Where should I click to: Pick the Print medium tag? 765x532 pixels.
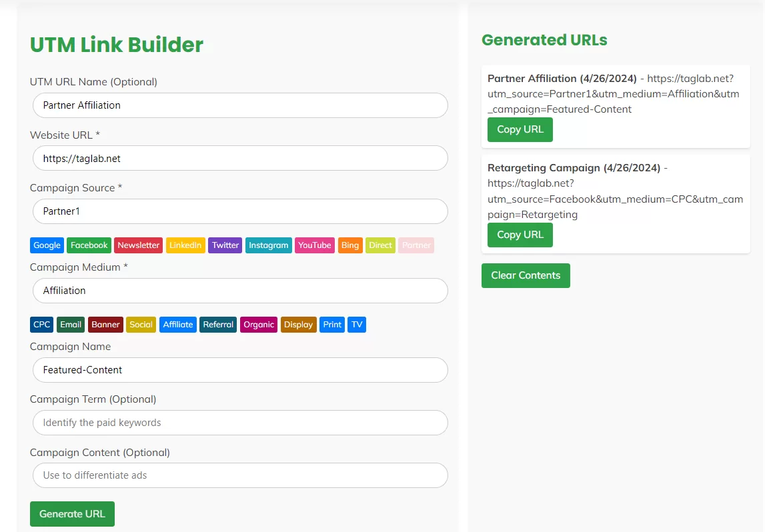[x=332, y=325]
